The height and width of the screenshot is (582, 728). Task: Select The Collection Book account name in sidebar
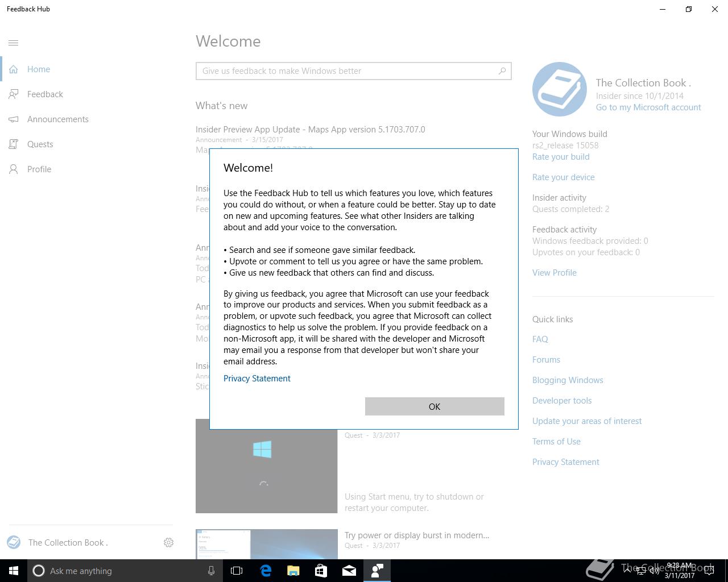[x=68, y=543]
